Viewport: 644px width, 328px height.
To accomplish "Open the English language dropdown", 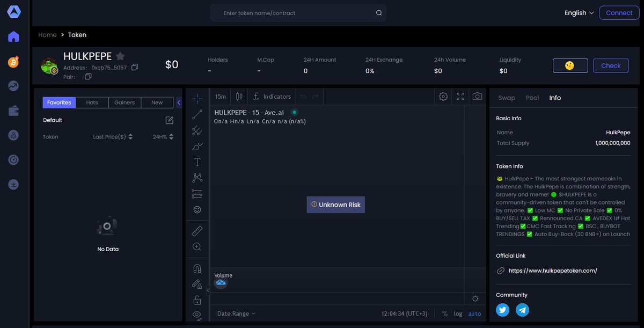I will point(579,13).
